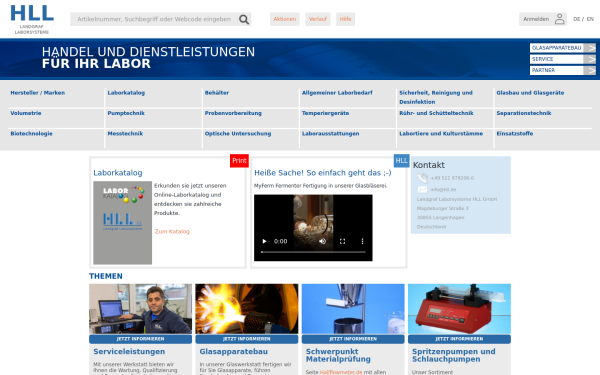Open Biotechnologie category
600x375 pixels.
[31, 134]
